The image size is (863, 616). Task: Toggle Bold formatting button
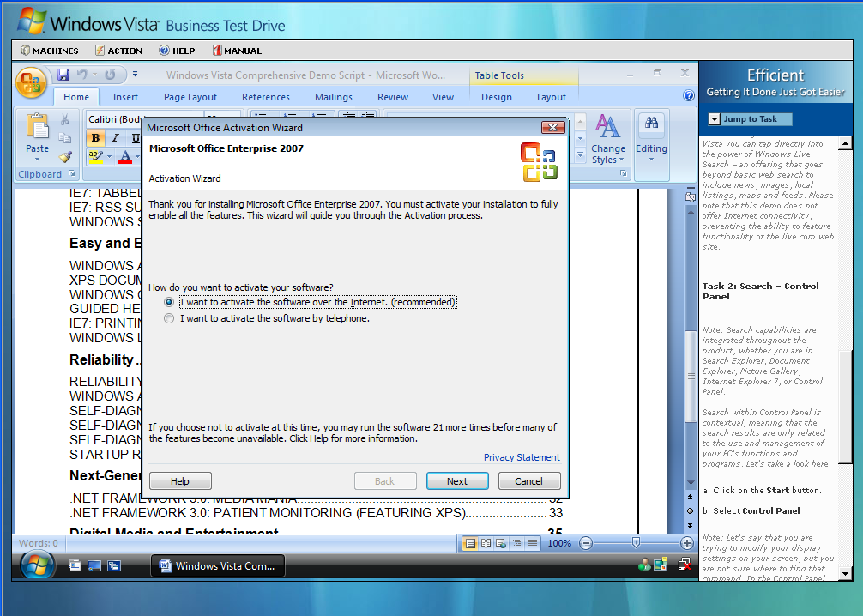pos(96,137)
